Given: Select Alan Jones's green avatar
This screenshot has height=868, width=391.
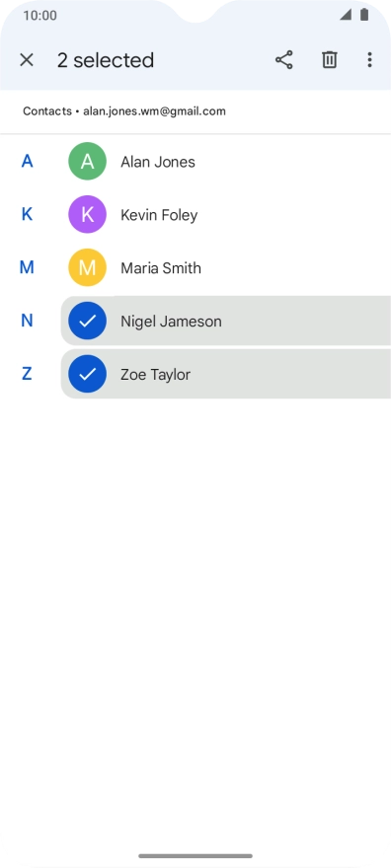Looking at the screenshot, I should pyautogui.click(x=87, y=161).
